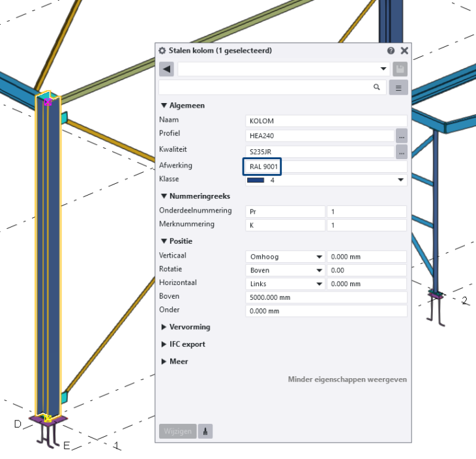Edit the Kwaliteit field S235JR
The image size is (476, 459).
point(320,151)
